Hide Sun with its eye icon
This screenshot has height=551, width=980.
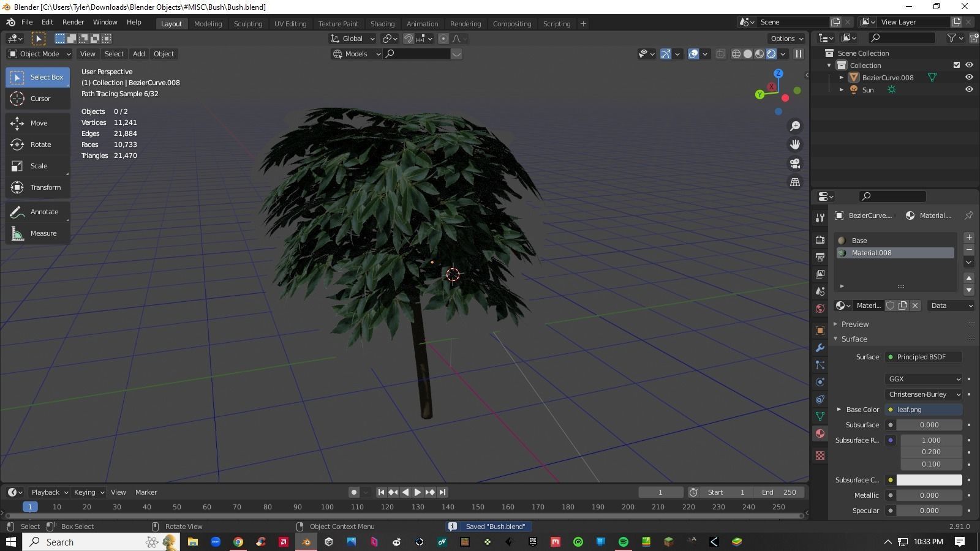pyautogui.click(x=969, y=89)
